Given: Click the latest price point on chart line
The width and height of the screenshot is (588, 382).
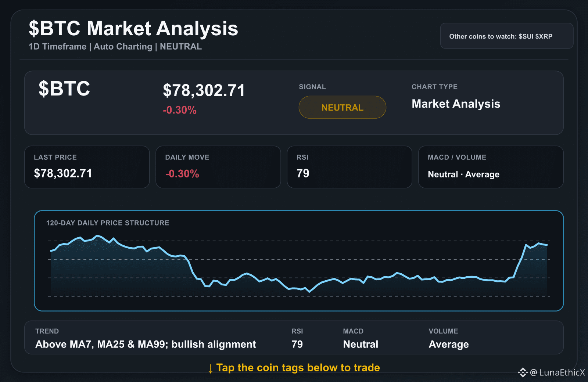Looking at the screenshot, I should [547, 245].
